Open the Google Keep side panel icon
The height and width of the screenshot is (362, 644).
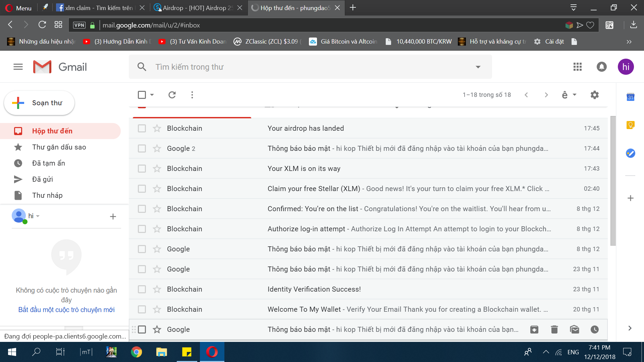(630, 125)
